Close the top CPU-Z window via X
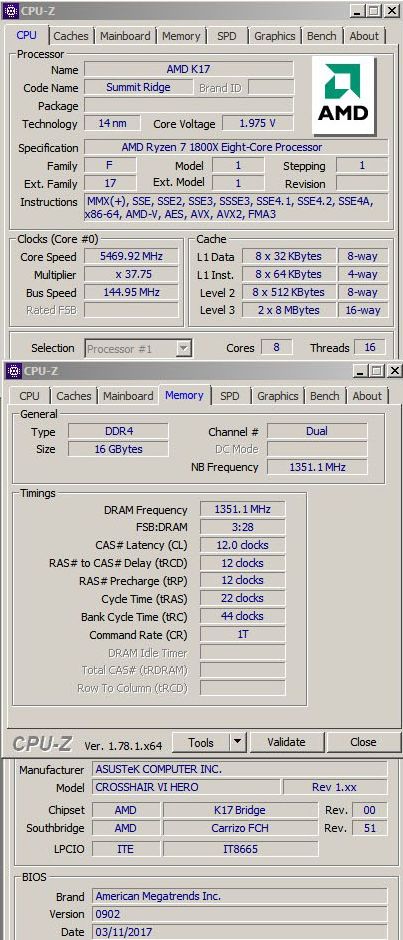This screenshot has width=403, height=940. [x=391, y=11]
